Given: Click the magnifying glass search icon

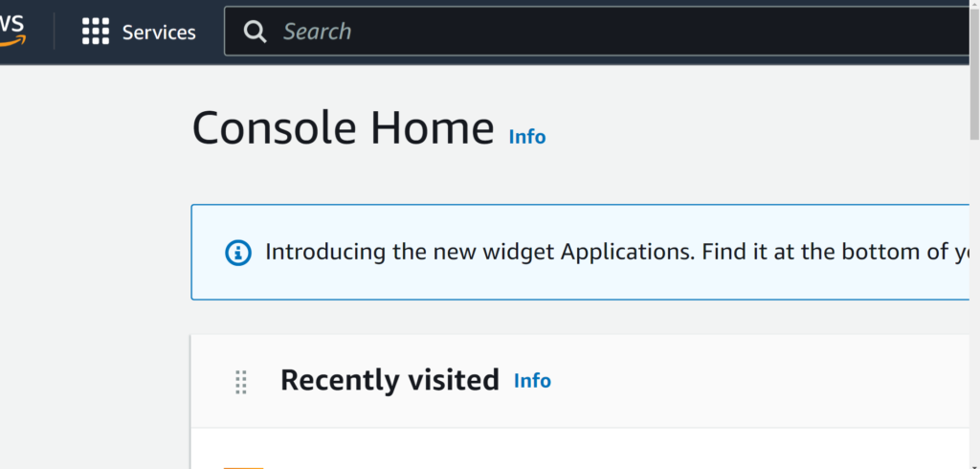Looking at the screenshot, I should click(255, 32).
